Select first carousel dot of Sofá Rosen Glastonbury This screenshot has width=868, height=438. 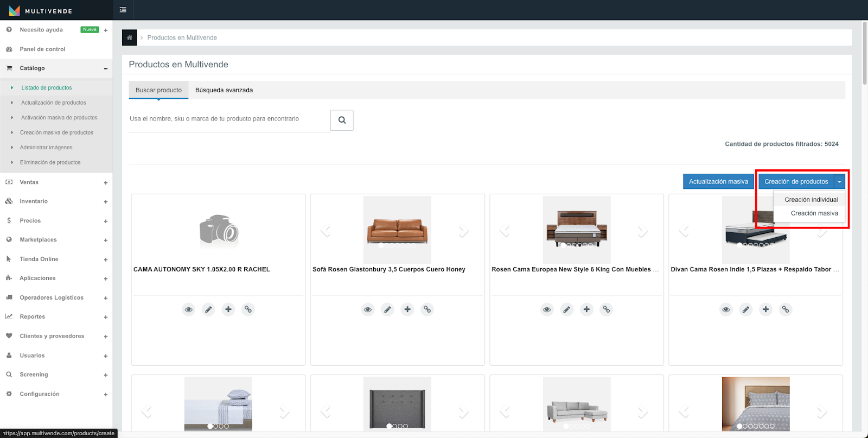point(381,245)
